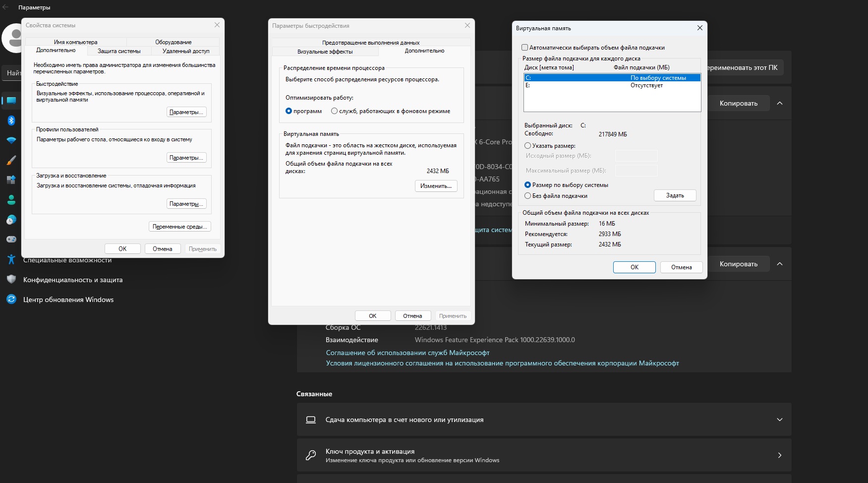
Task: Click Изменить virtual memory button
Action: (436, 186)
